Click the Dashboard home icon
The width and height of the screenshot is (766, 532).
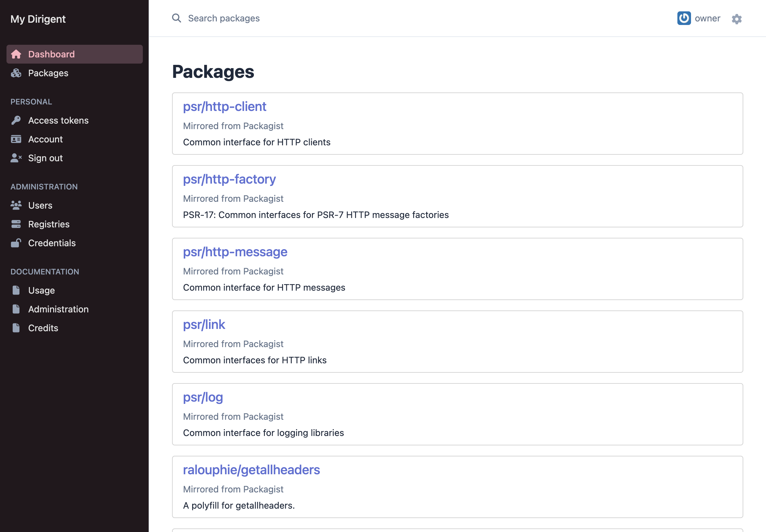point(16,54)
